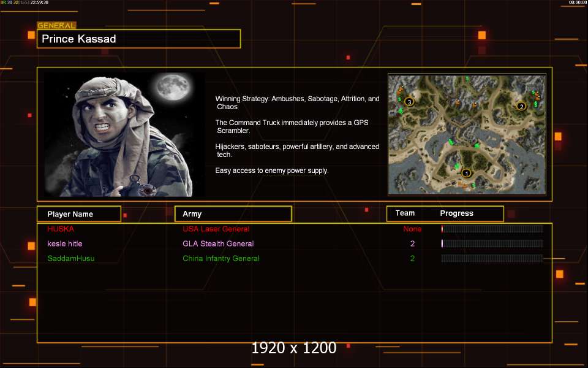Click the battlefield minimap preview
The height and width of the screenshot is (368, 588).
pyautogui.click(x=467, y=134)
